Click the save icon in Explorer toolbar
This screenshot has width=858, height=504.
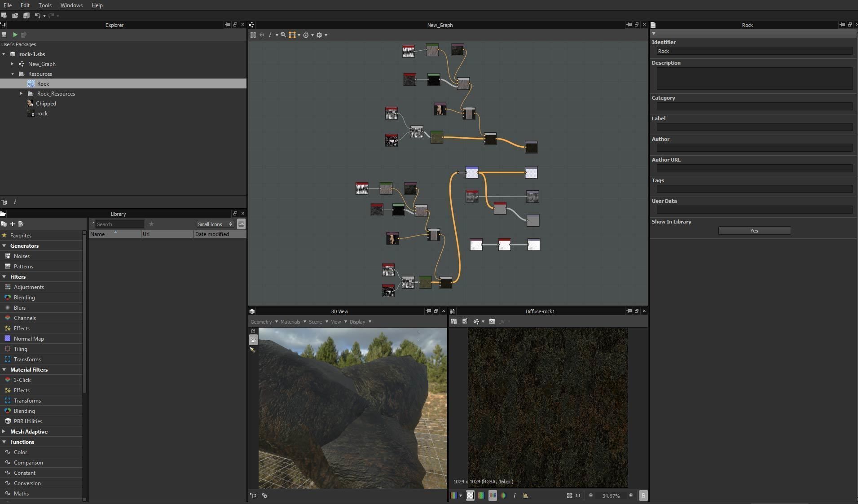point(4,35)
